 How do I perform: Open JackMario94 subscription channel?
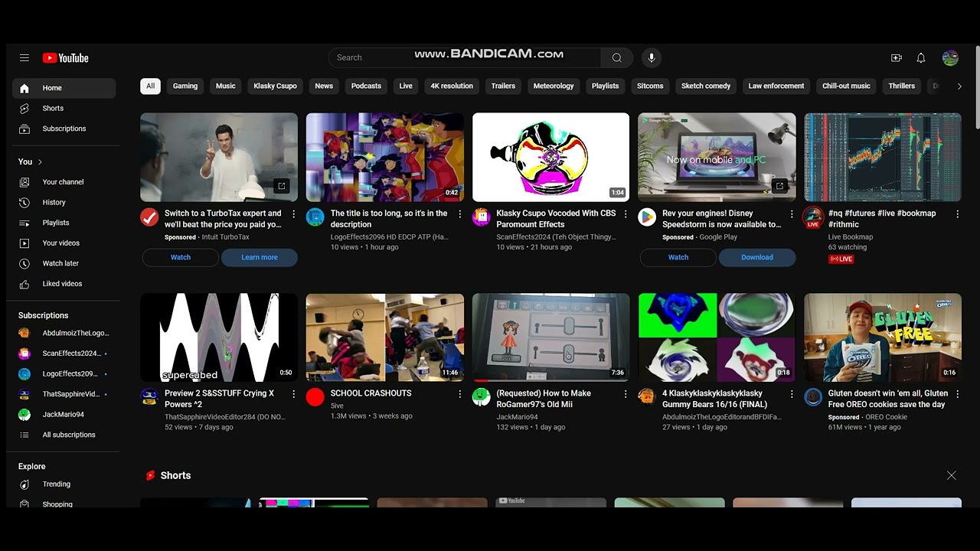64,415
